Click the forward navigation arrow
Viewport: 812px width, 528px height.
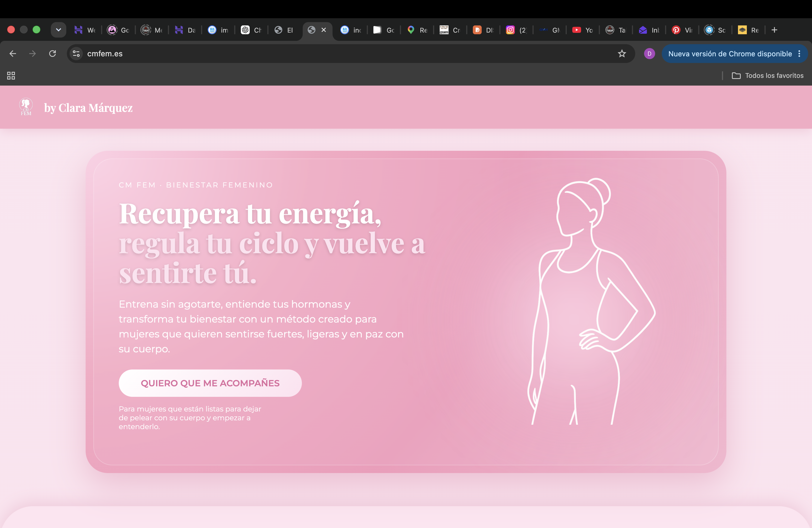coord(32,54)
